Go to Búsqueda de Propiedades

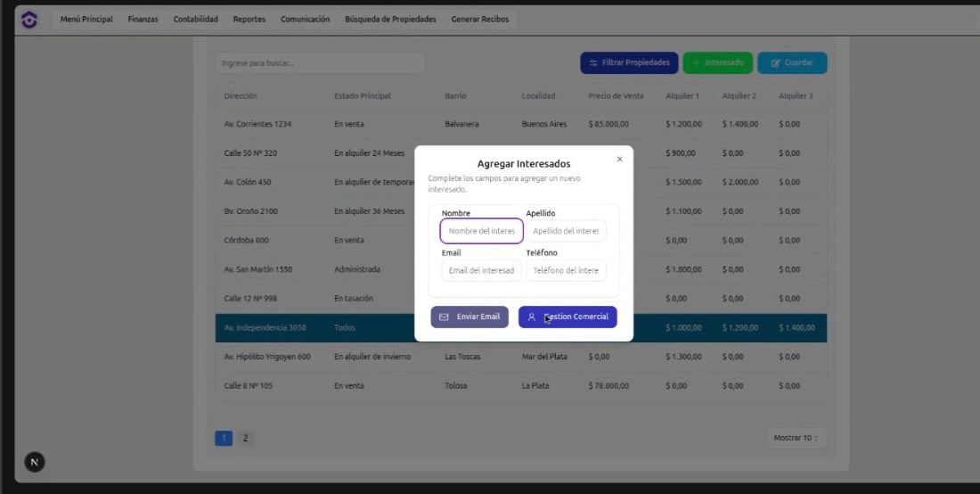click(390, 20)
